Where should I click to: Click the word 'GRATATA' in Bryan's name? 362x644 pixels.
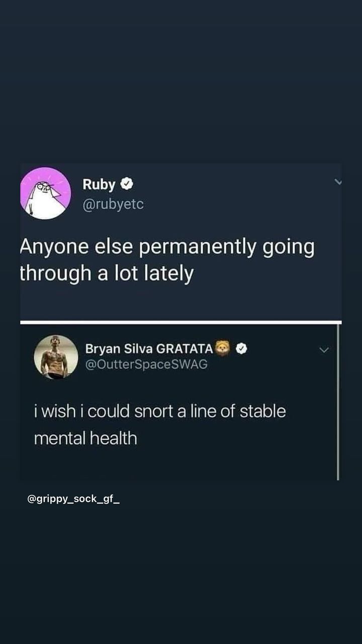[x=186, y=349]
